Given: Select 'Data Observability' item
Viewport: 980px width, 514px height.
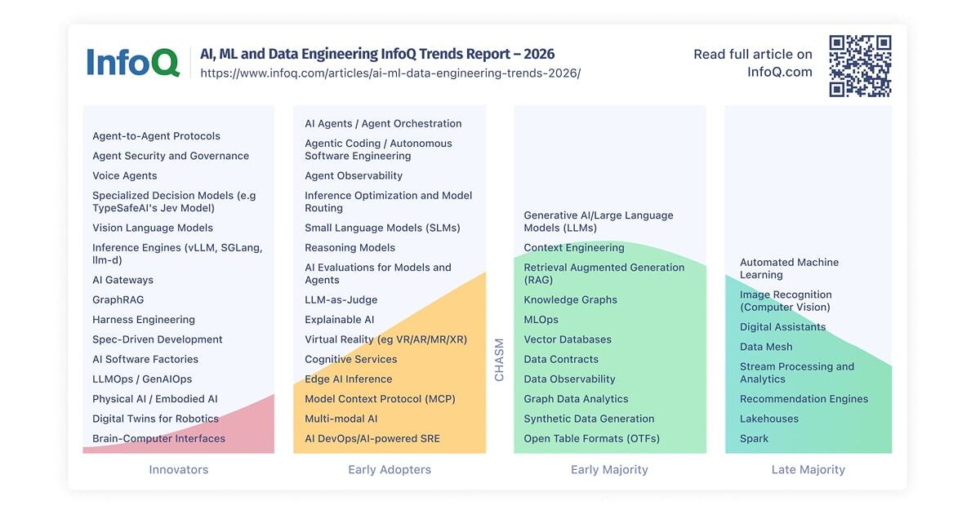Looking at the screenshot, I should click(570, 379).
